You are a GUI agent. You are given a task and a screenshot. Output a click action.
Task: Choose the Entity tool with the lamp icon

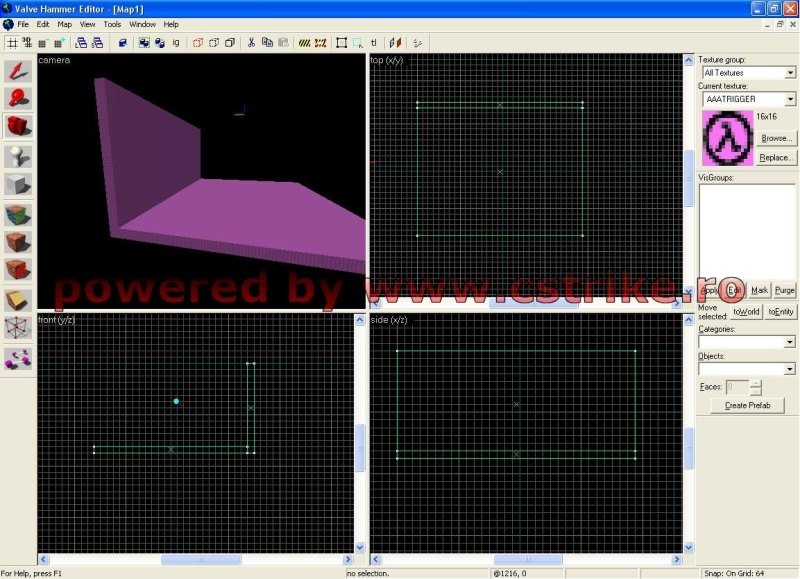[18, 155]
